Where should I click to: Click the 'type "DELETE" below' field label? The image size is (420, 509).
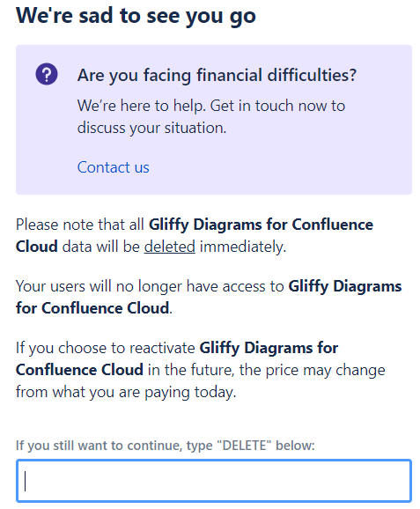tap(166, 445)
